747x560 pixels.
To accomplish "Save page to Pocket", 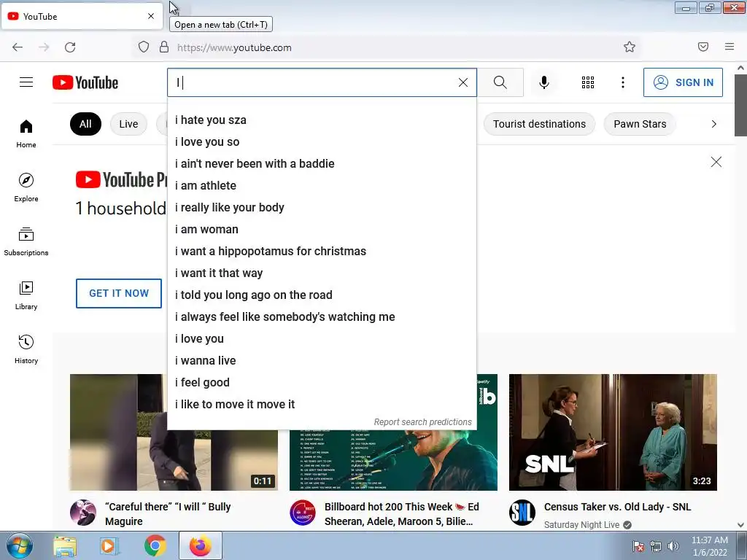I will click(x=703, y=47).
